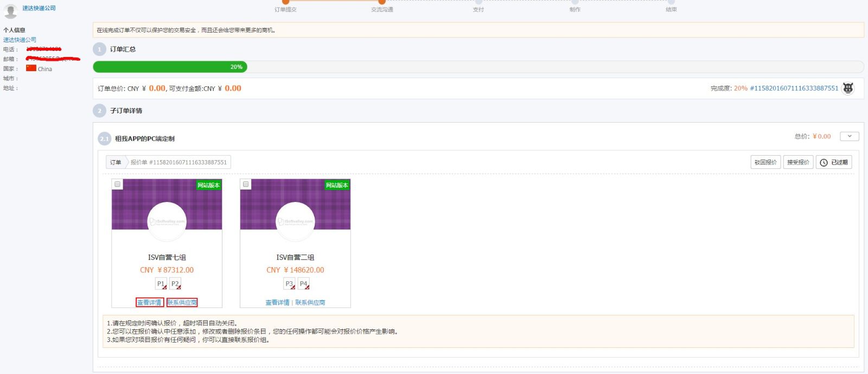Expand the sub-order dropdown next to 总价
The height and width of the screenshot is (374, 868).
coord(849,136)
